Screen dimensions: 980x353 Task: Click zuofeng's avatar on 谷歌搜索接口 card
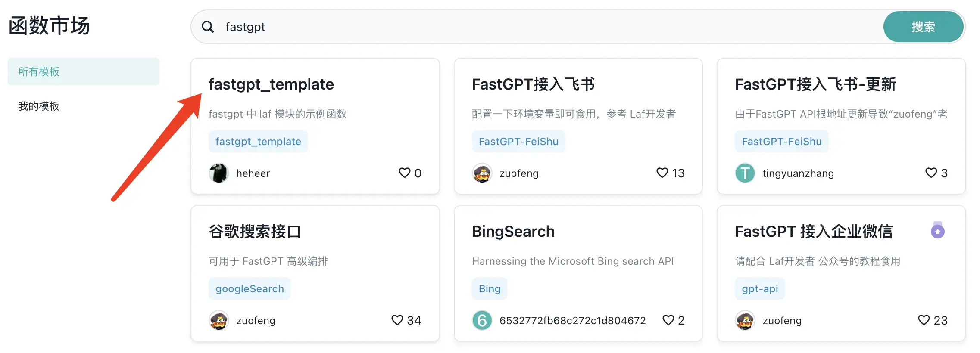[219, 320]
